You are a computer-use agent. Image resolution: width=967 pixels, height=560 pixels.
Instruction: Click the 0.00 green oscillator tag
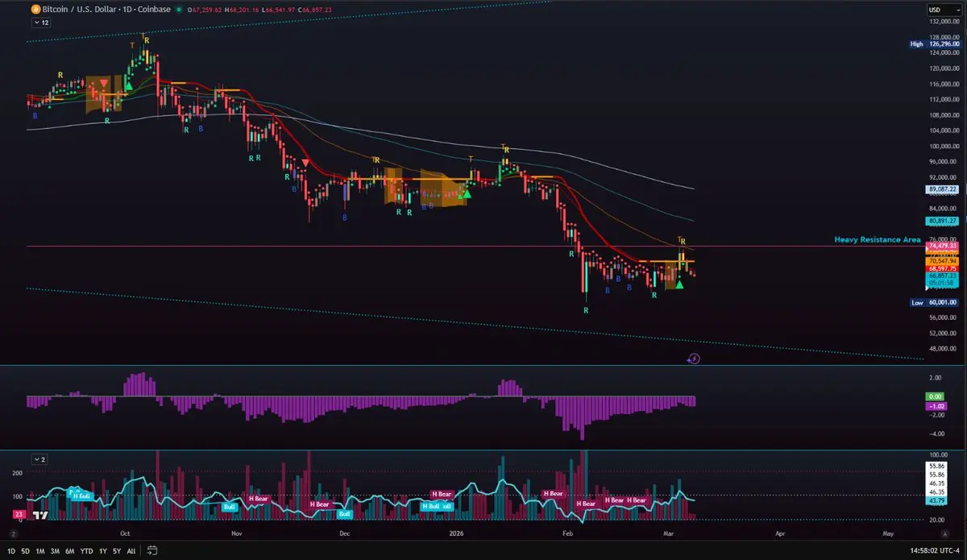[936, 396]
